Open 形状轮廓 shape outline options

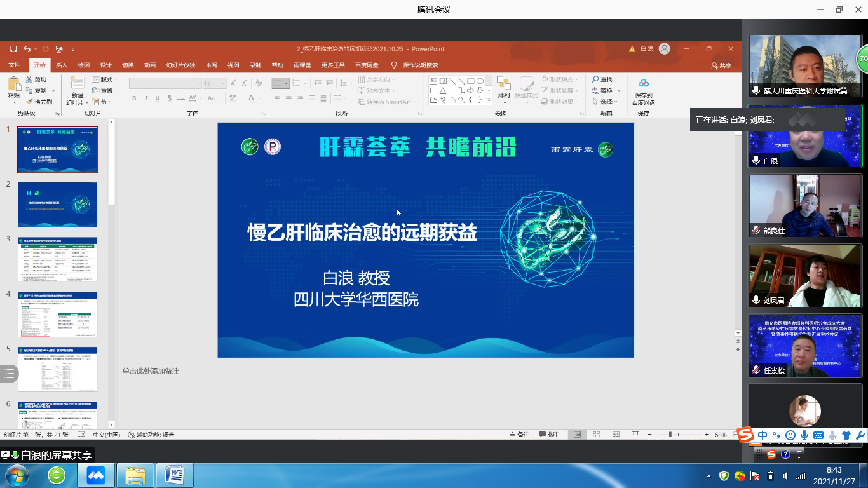pos(559,91)
